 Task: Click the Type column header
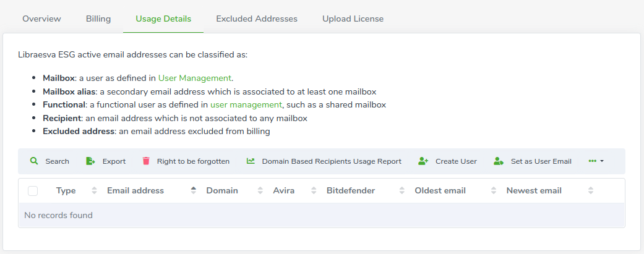click(66, 190)
